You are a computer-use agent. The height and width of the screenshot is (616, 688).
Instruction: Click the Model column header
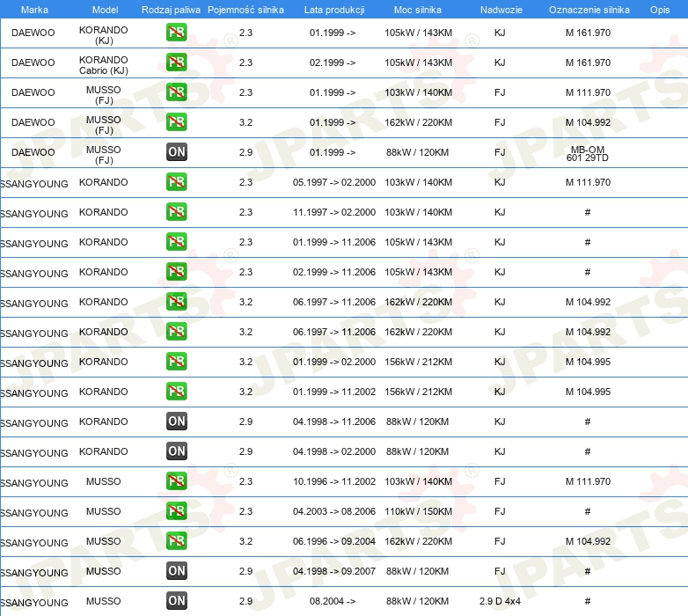[105, 10]
